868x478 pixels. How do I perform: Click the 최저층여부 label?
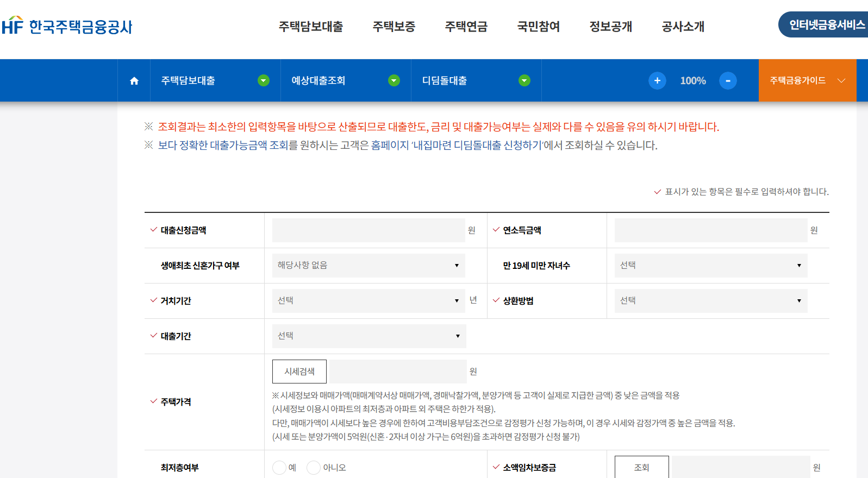point(179,468)
